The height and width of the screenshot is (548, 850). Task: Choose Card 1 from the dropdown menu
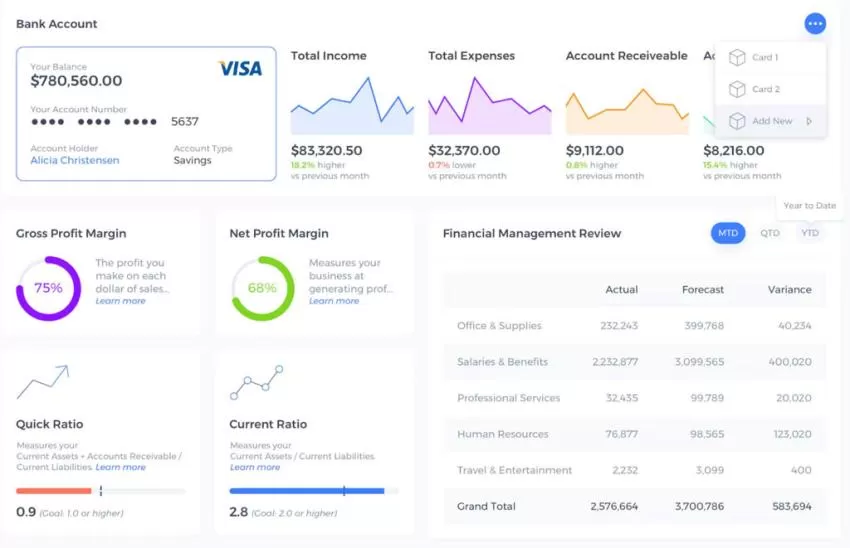coord(765,58)
